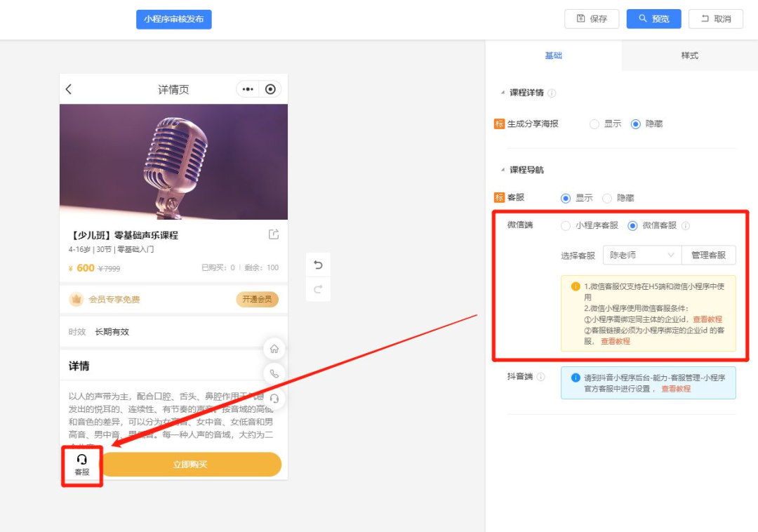Click the redo arrow icon

[318, 288]
